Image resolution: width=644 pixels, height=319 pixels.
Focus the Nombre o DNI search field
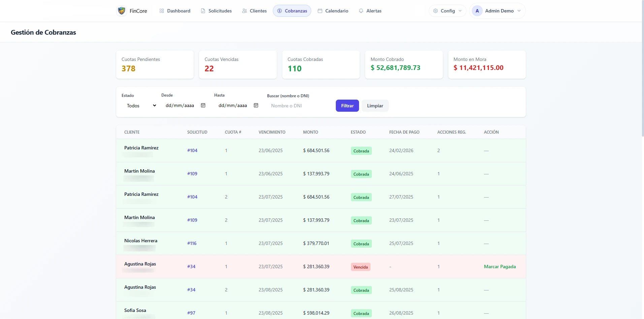pyautogui.click(x=299, y=106)
